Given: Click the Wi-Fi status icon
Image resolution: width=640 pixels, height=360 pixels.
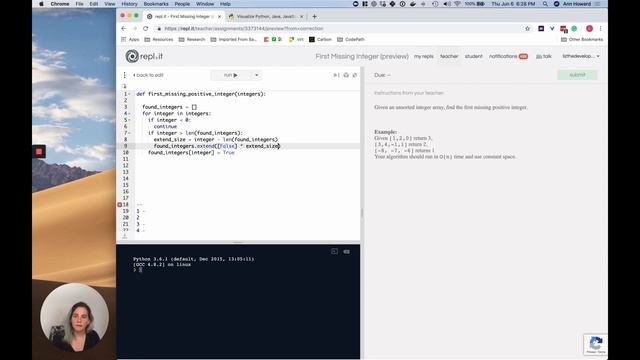Looking at the screenshot, I should [457, 4].
